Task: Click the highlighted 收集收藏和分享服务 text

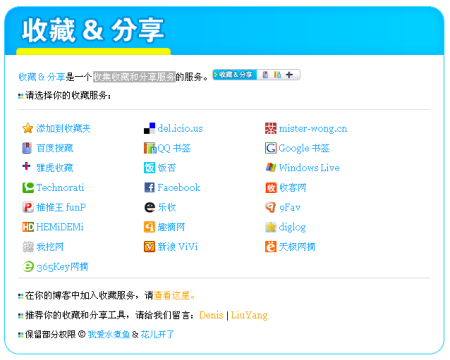Action: point(134,77)
